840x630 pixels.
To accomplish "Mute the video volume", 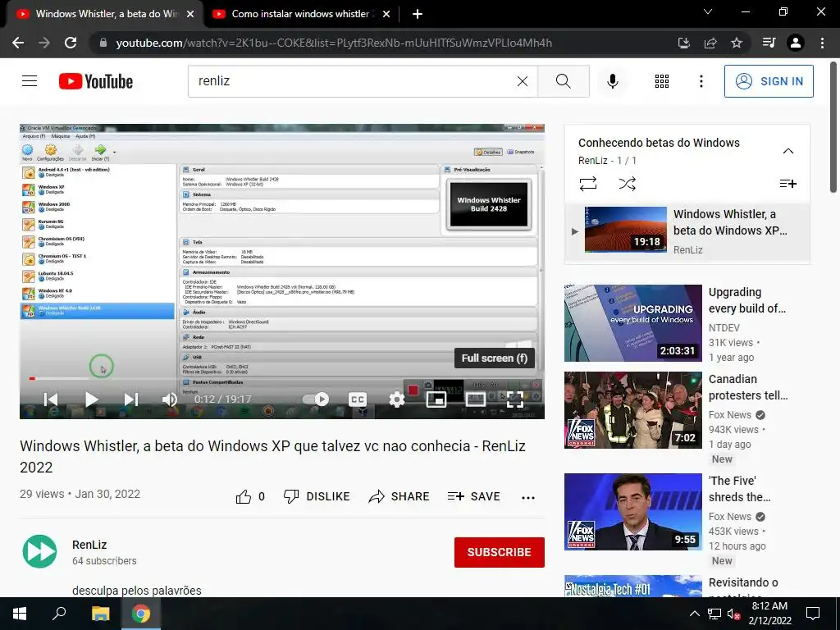I will 169,399.
